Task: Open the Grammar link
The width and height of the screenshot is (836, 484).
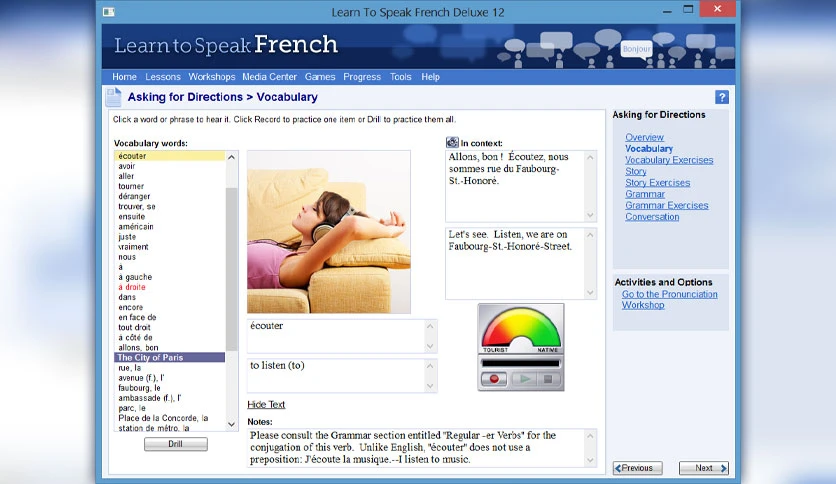Action: (645, 194)
